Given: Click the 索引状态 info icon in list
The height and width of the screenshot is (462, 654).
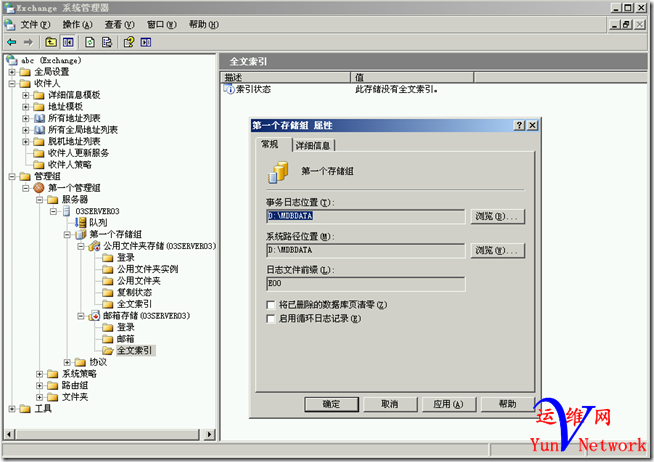Looking at the screenshot, I should (x=229, y=89).
